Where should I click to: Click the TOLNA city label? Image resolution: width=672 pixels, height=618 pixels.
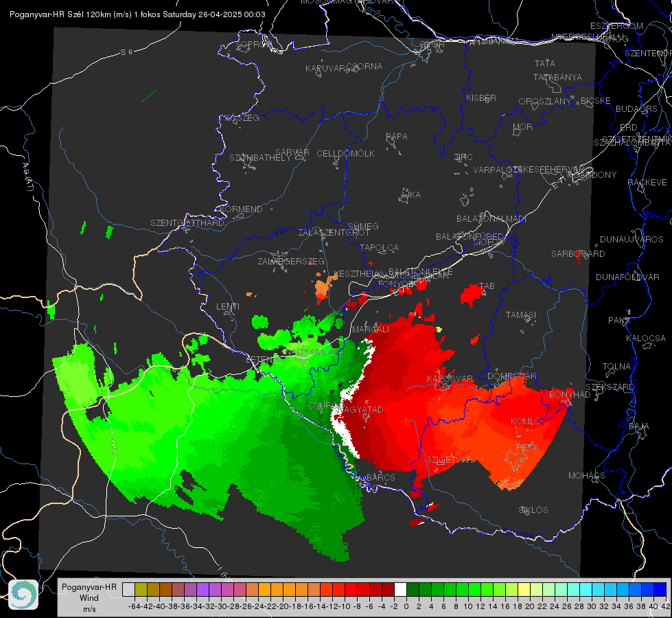point(616,366)
